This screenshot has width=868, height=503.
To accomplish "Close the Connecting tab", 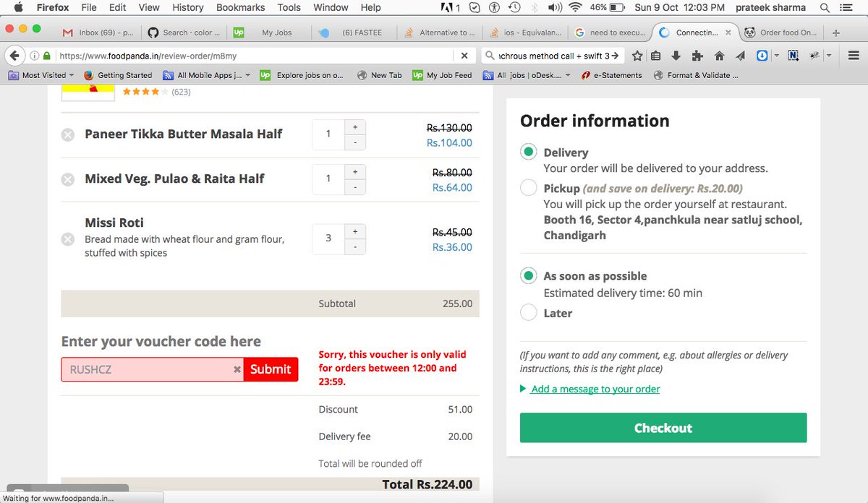I will 728,33.
